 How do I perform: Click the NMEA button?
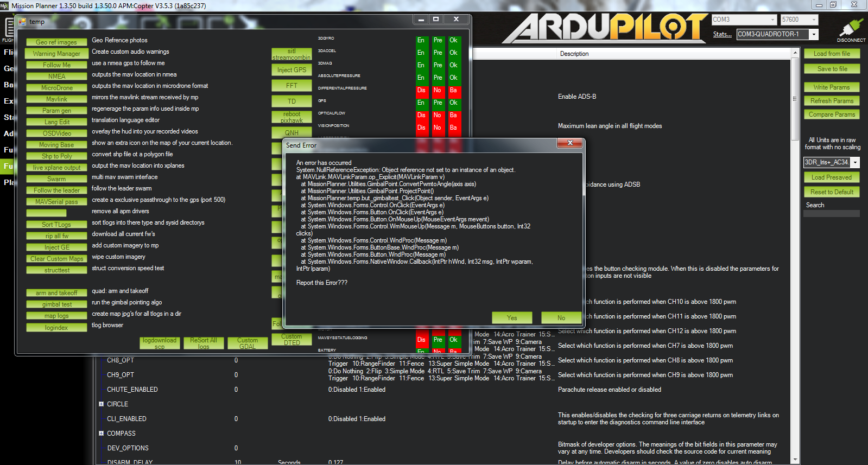click(56, 77)
